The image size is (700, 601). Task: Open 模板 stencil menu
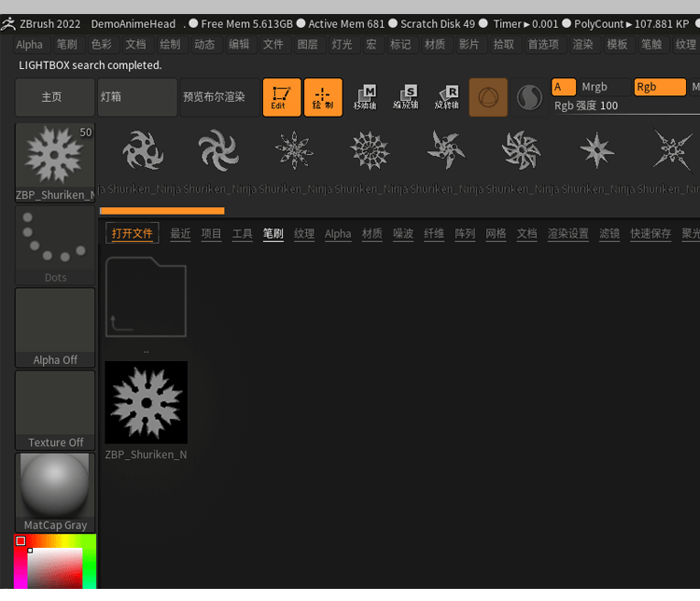(x=617, y=45)
